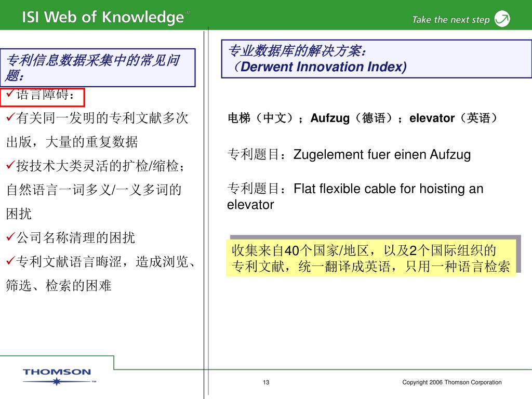Click the line '出版,大量的重复数据'
This screenshot has height=399, width=532.
(72, 142)
